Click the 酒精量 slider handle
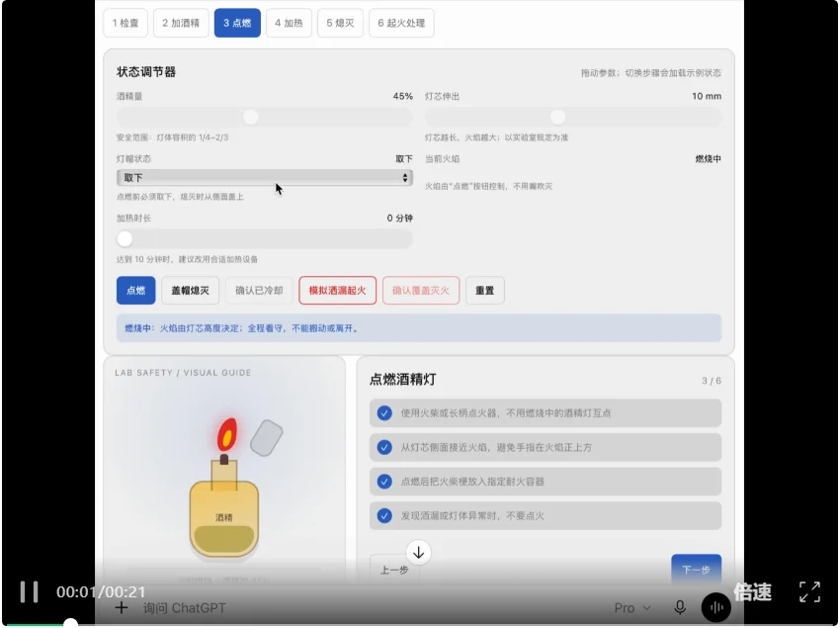This screenshot has width=840, height=628. pos(250,117)
